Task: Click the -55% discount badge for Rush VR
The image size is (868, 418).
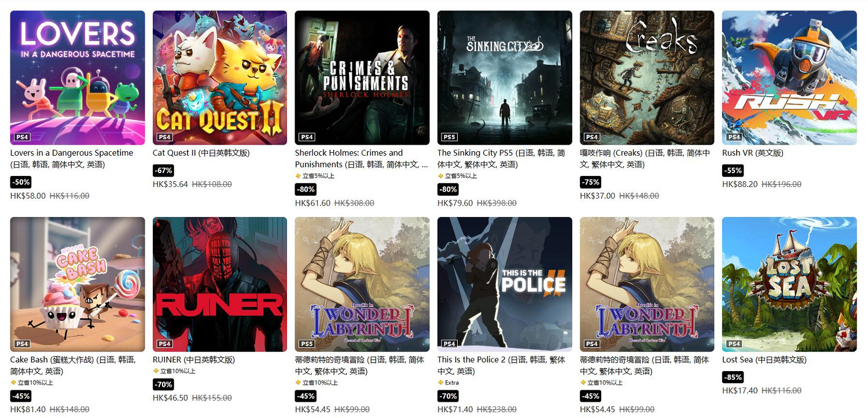Action: (x=733, y=171)
